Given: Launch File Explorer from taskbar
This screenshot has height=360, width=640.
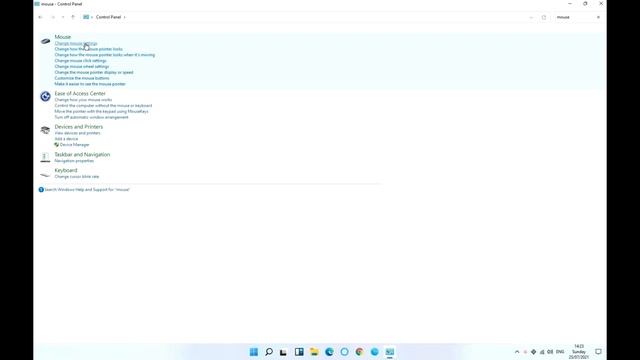Looking at the screenshot, I should pos(314,352).
